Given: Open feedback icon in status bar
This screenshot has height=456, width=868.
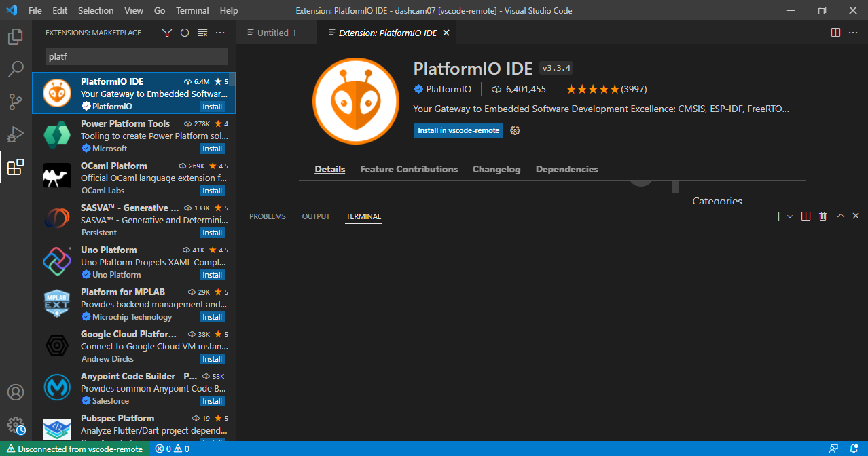Looking at the screenshot, I should pos(833,449).
